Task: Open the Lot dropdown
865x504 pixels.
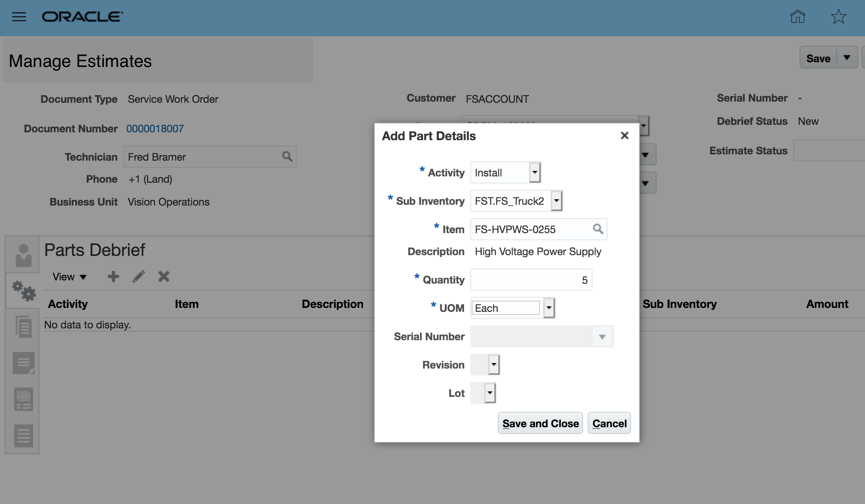Action: (490, 393)
